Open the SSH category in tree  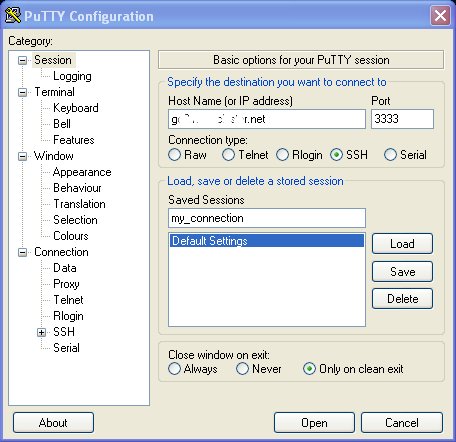click(x=64, y=332)
